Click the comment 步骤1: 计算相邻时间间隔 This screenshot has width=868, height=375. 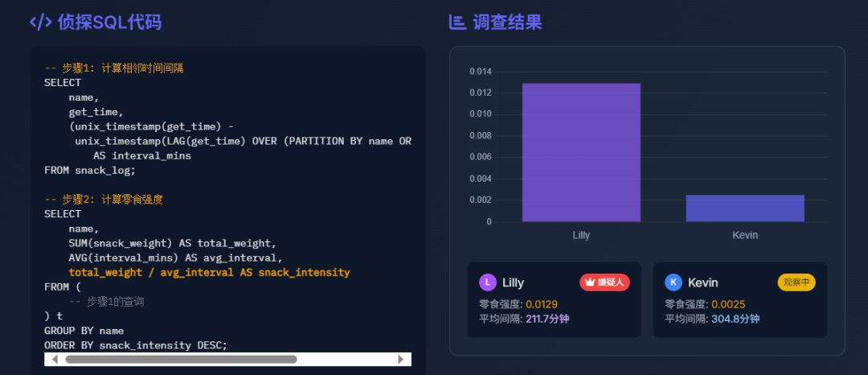click(x=114, y=68)
